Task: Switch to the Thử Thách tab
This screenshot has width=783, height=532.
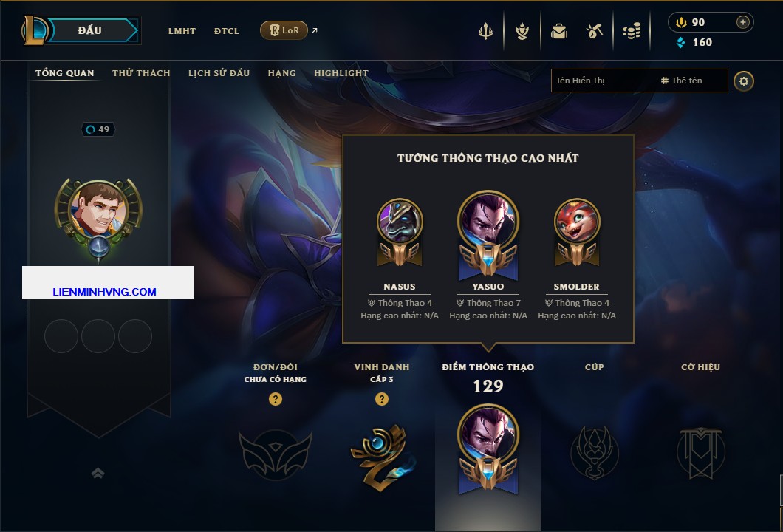Action: pyautogui.click(x=141, y=73)
